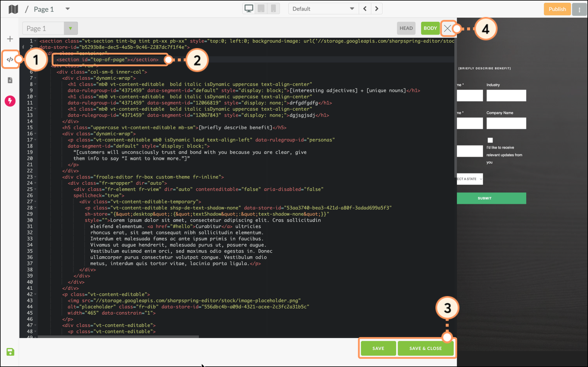
Task: Click the Company Name input field
Action: [x=506, y=123]
